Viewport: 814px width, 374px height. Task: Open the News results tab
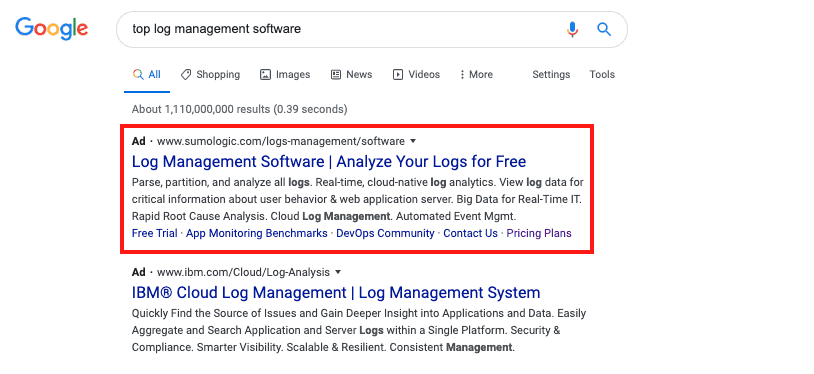351,75
